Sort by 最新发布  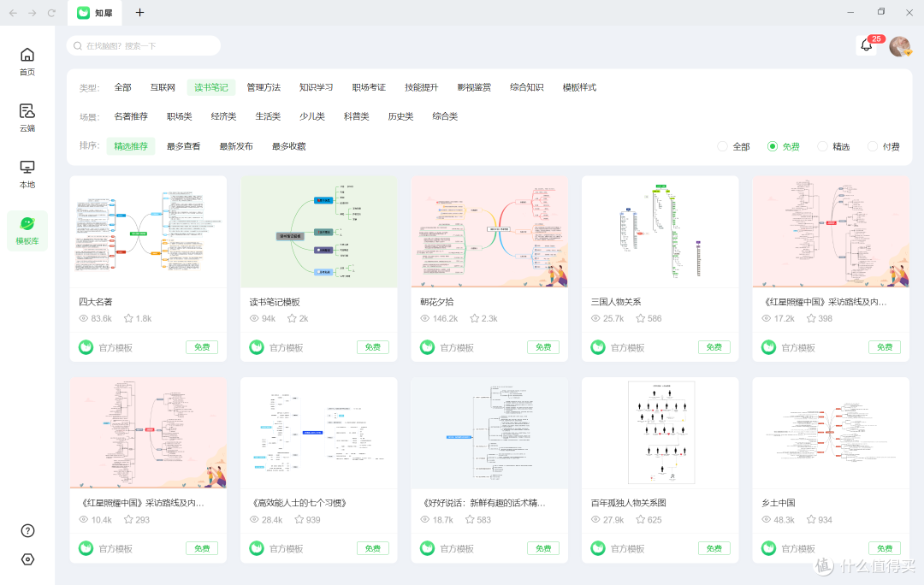coord(236,146)
